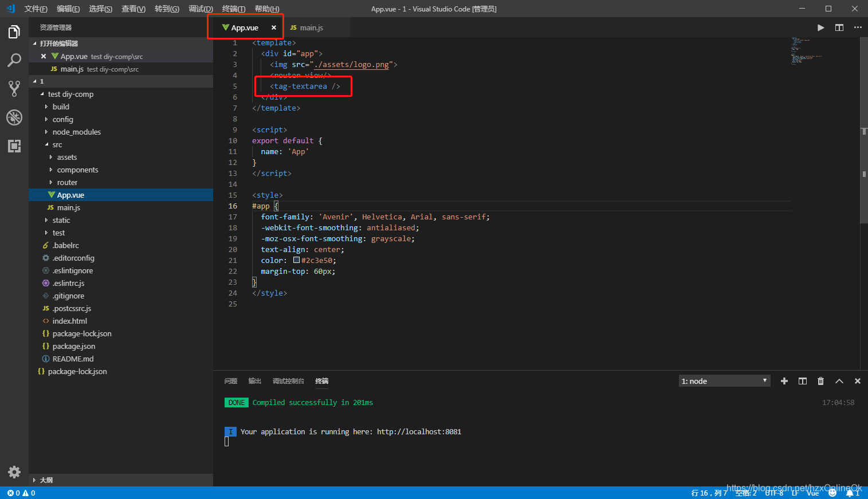Open the 终端(T) menu
The height and width of the screenshot is (499, 868).
(234, 9)
